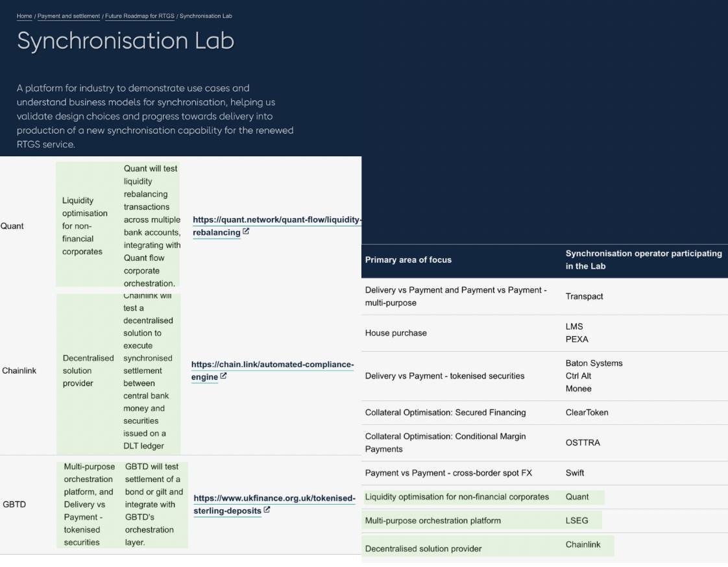Select the ClearToken operator cell

coord(587,413)
